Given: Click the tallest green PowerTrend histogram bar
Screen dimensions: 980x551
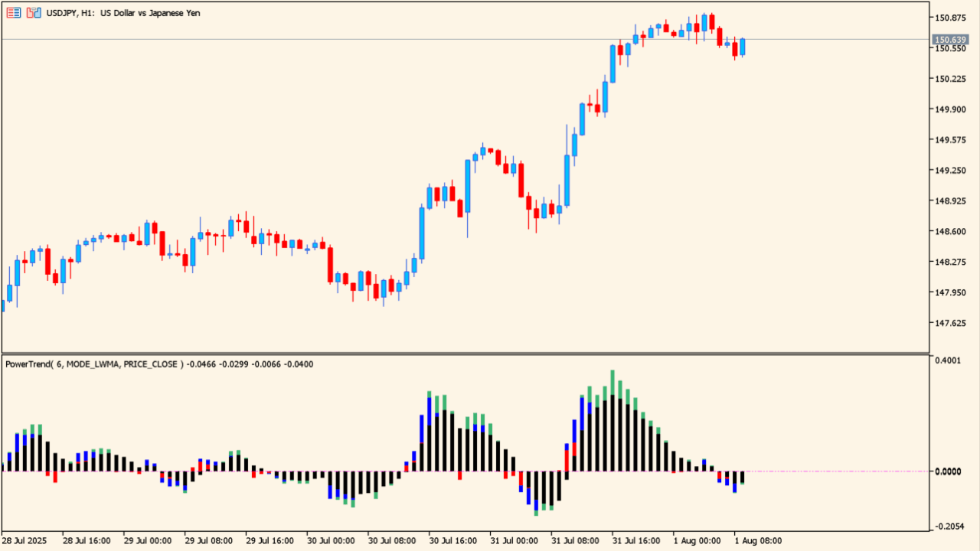Looking at the screenshot, I should click(612, 381).
